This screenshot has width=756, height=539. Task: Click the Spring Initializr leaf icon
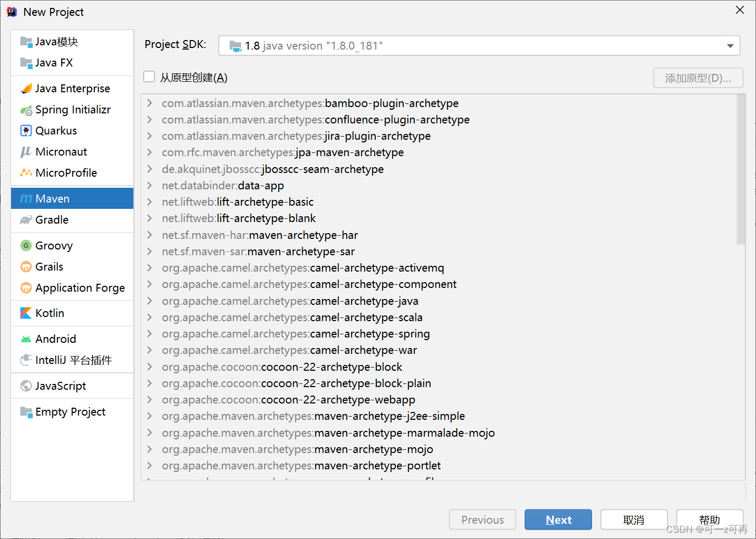point(26,110)
